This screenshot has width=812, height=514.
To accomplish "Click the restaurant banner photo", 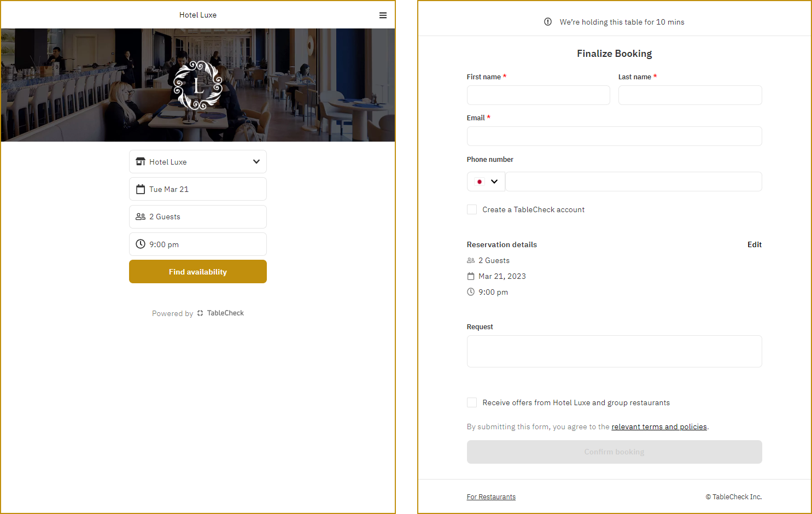I will (x=198, y=85).
